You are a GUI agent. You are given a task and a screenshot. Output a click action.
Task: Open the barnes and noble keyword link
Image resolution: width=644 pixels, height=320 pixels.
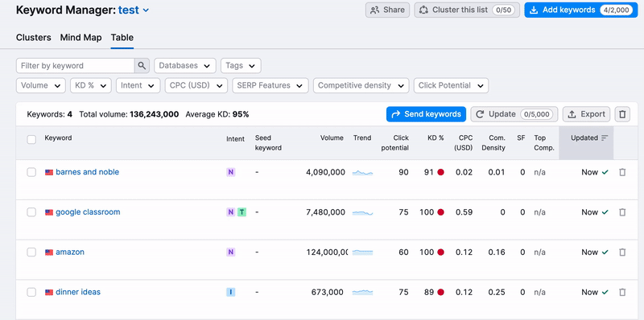point(88,172)
